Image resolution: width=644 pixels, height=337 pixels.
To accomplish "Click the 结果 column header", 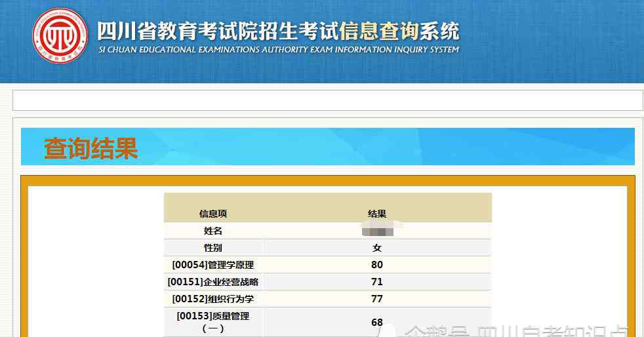I will (x=377, y=214).
